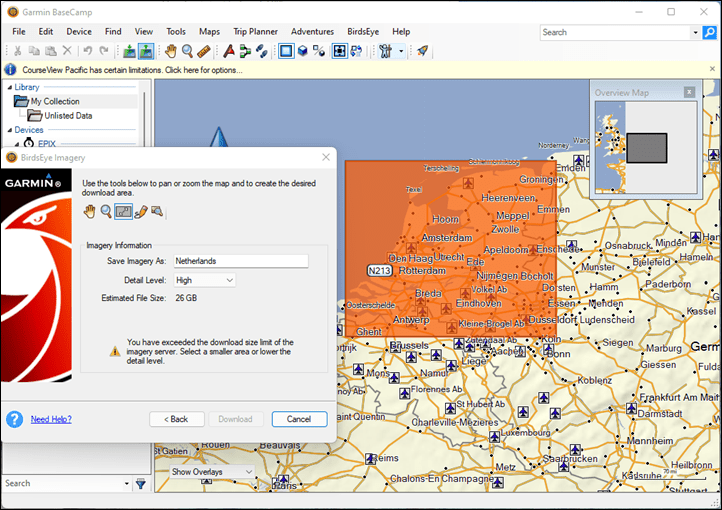Click the Send to Device icon

[x=129, y=51]
